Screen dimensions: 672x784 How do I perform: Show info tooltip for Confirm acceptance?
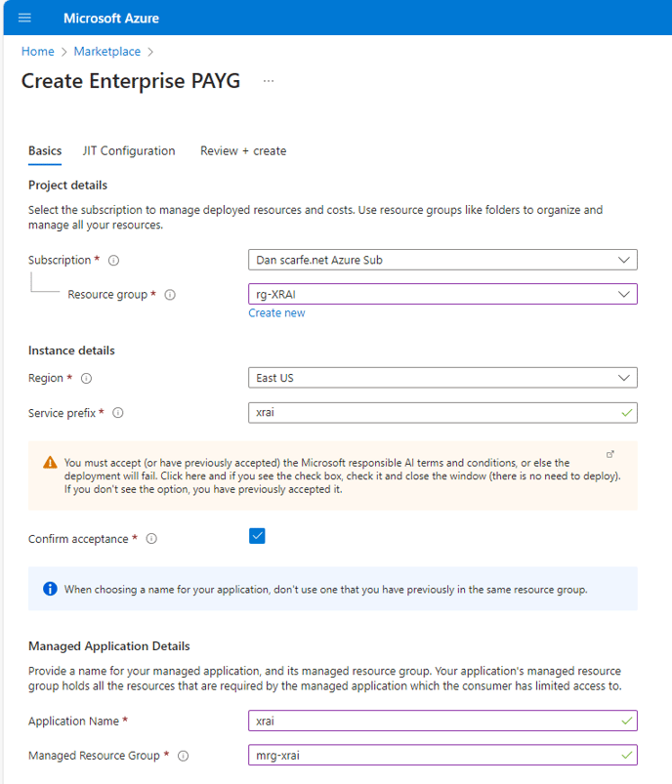pos(151,539)
